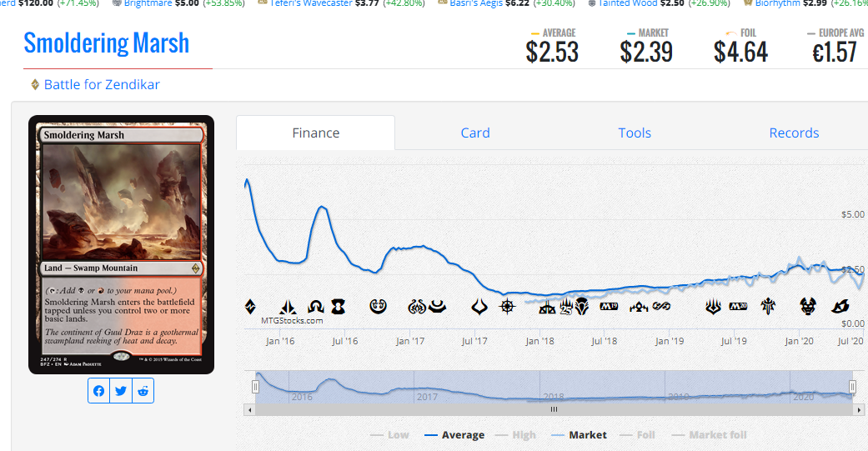Click the EUROPE AVG €1.57 stat
This screenshot has width=868, height=451.
[x=835, y=47]
